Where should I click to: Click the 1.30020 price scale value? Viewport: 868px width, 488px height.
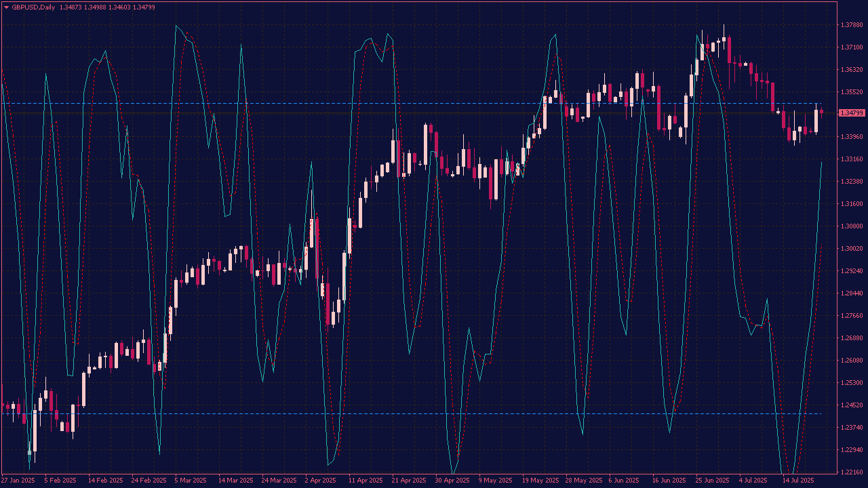point(850,249)
